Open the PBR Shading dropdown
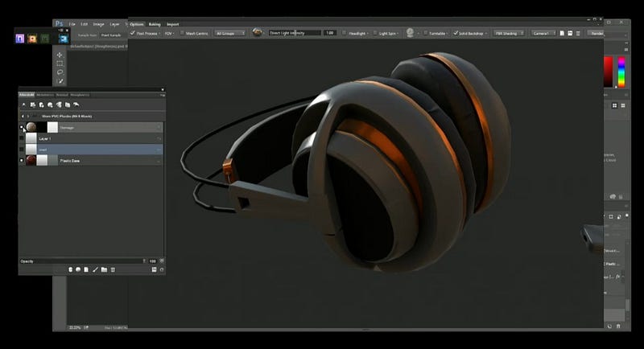644x349 pixels. click(x=509, y=33)
